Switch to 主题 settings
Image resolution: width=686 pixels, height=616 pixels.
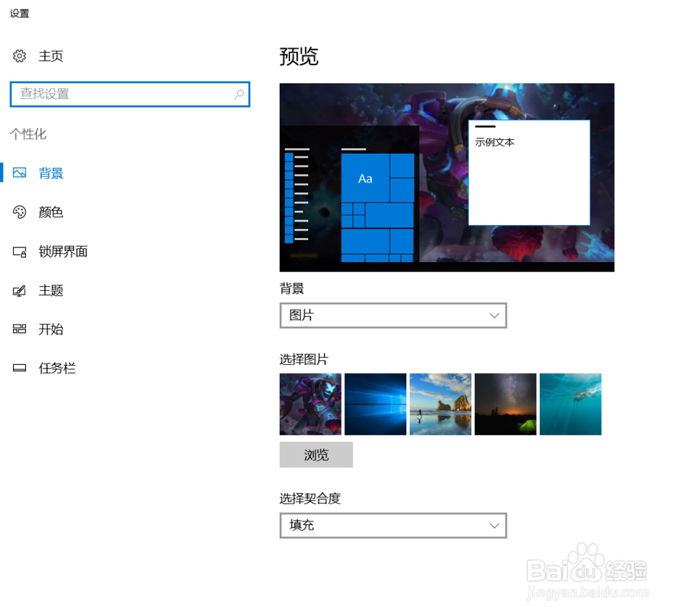click(51, 290)
